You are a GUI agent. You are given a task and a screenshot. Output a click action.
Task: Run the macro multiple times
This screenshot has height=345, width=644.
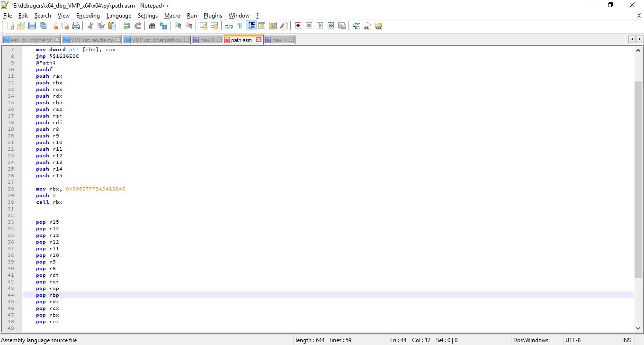coord(331,26)
